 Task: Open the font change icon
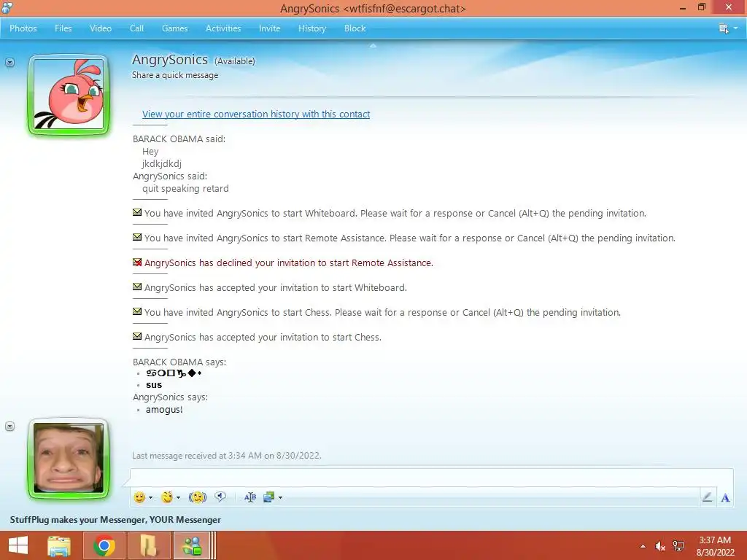(250, 497)
